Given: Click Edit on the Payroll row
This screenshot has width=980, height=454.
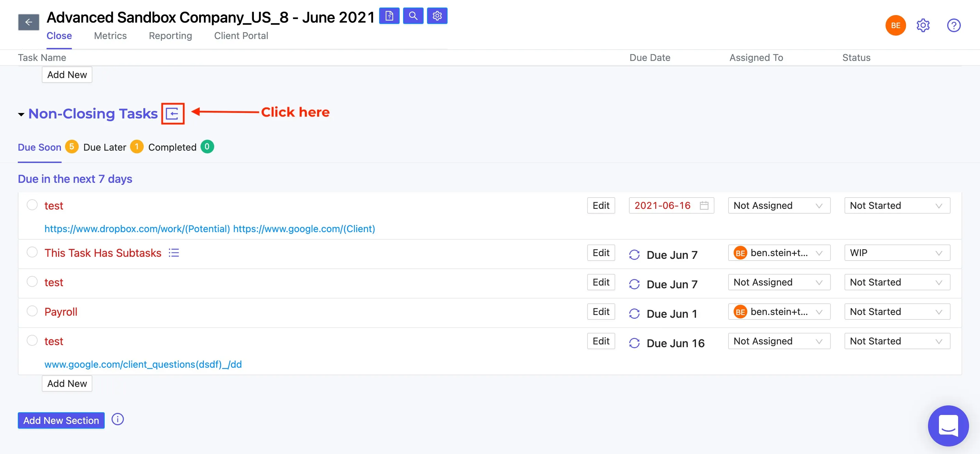Looking at the screenshot, I should coord(601,312).
